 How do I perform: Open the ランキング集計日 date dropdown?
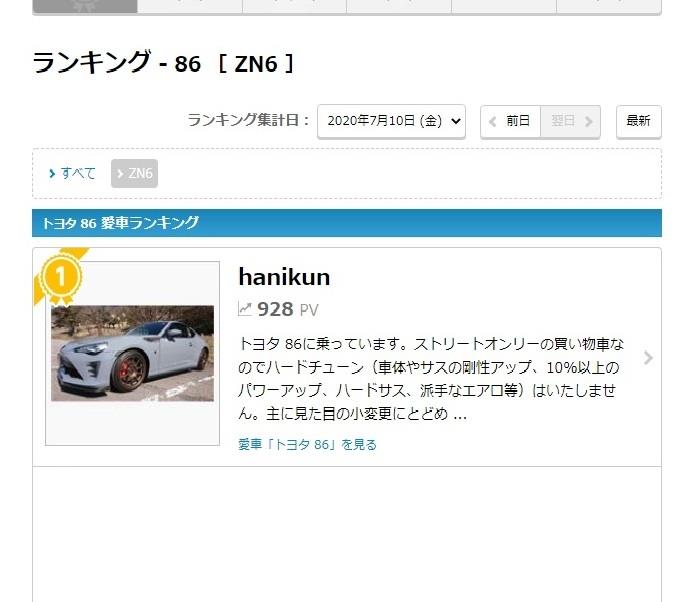pyautogui.click(x=391, y=121)
